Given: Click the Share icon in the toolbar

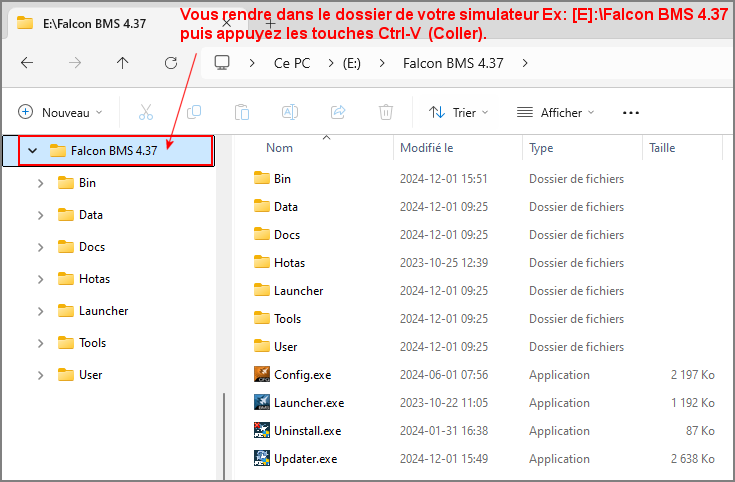Looking at the screenshot, I should tap(338, 112).
